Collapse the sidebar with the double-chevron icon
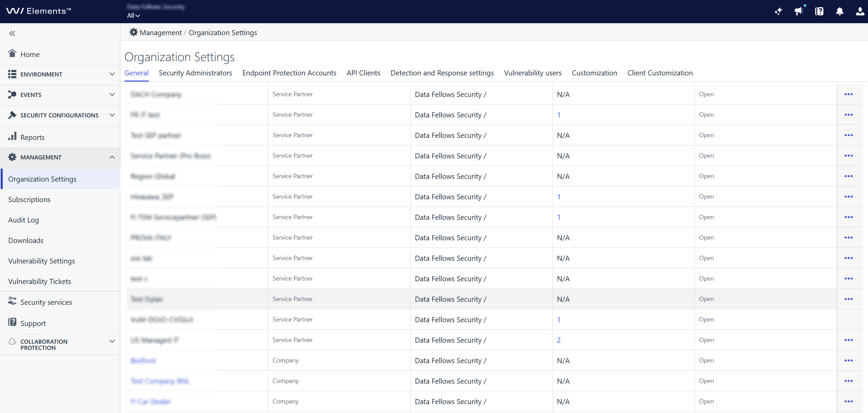The height and width of the screenshot is (413, 868). 12,33
